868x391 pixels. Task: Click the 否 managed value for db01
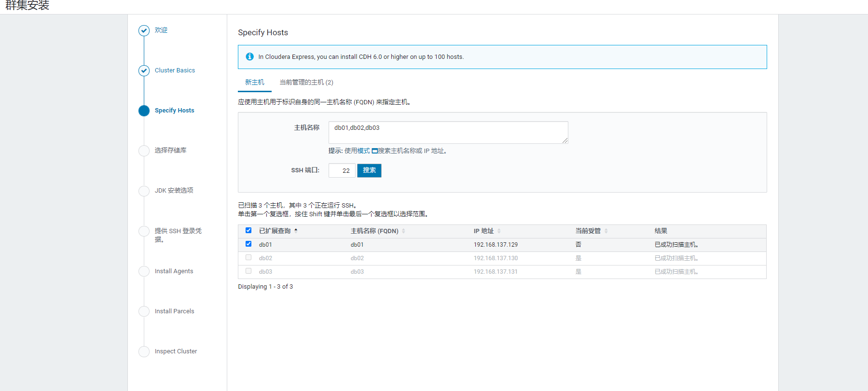tap(578, 245)
